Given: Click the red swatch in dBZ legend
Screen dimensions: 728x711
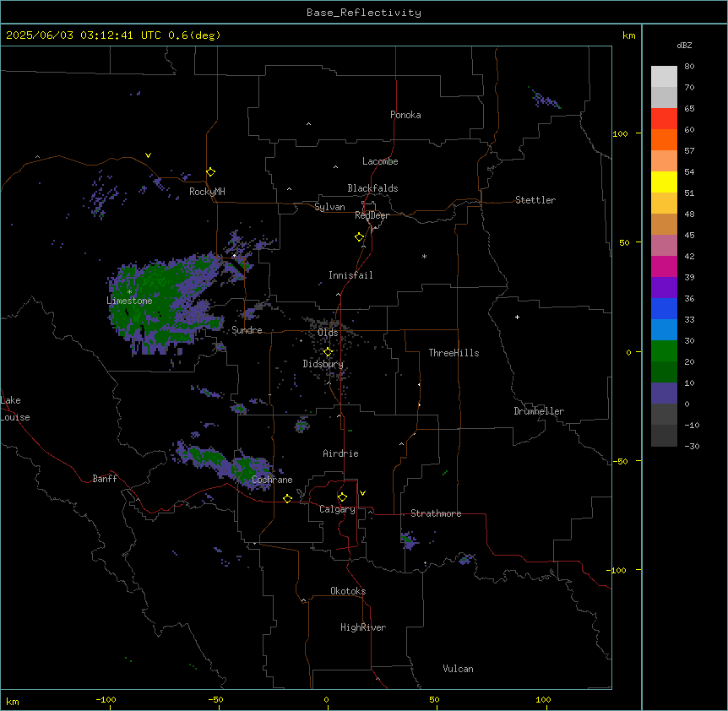Looking at the screenshot, I should tap(664, 118).
